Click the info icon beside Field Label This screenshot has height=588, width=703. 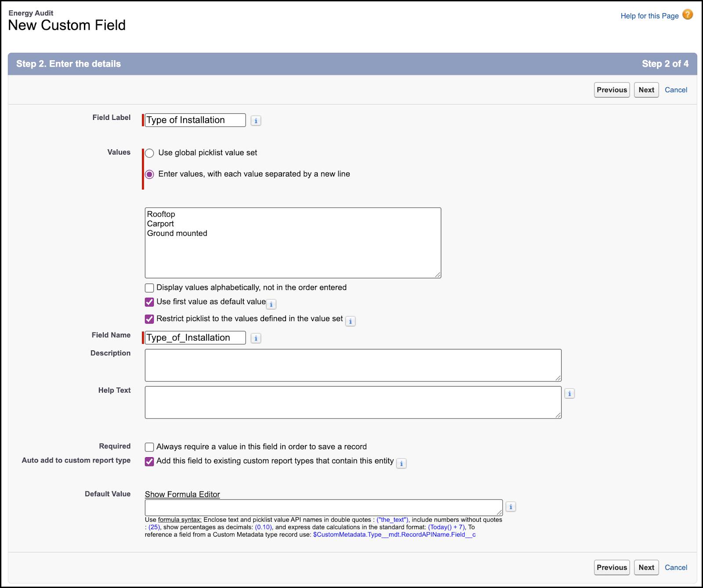[x=256, y=120]
